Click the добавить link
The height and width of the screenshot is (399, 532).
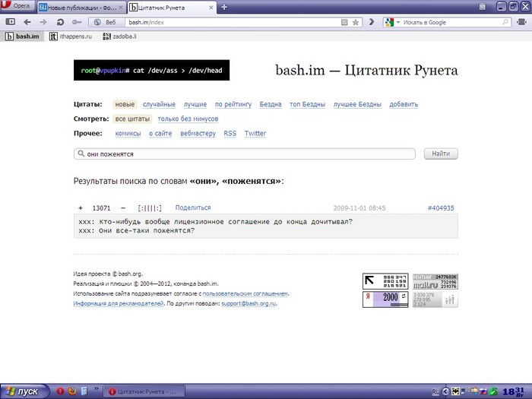point(404,104)
